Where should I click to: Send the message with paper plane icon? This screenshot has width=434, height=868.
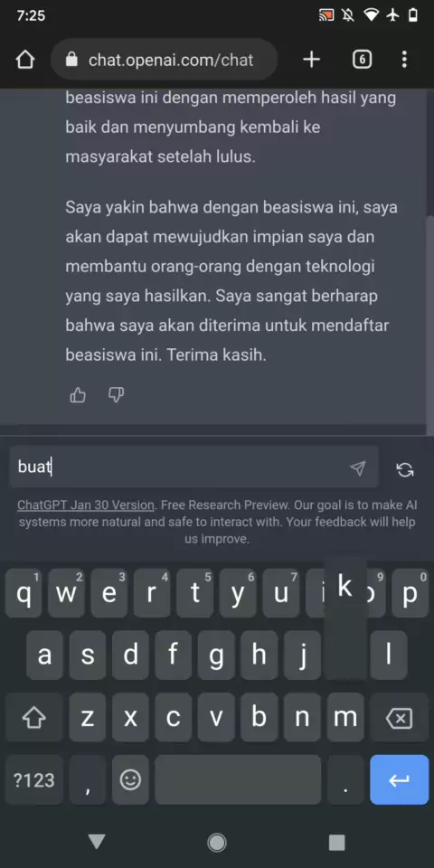[358, 468]
